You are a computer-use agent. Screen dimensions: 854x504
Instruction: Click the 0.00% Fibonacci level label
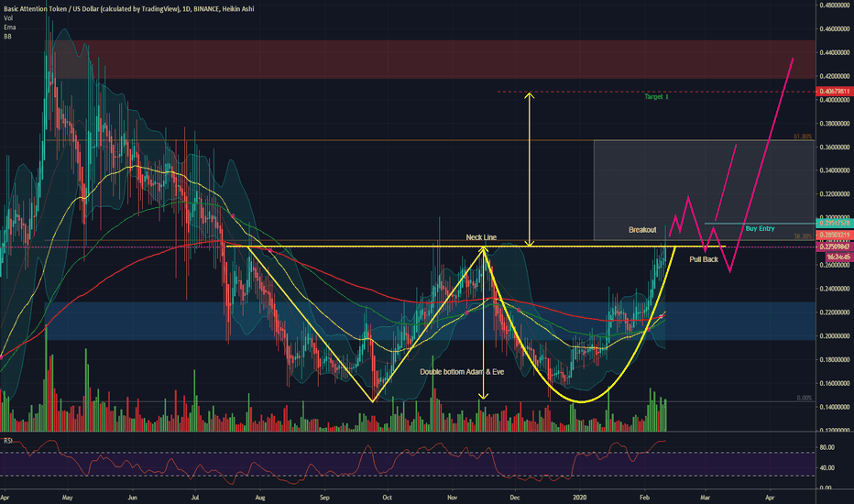coord(805,398)
